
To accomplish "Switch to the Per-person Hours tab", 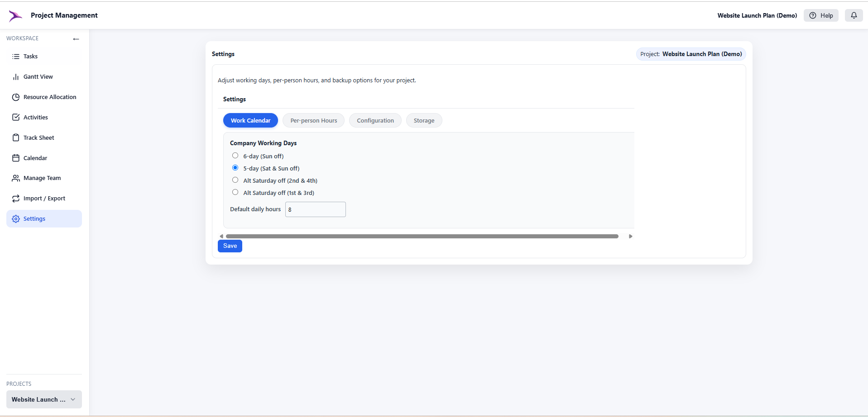I will pos(313,120).
